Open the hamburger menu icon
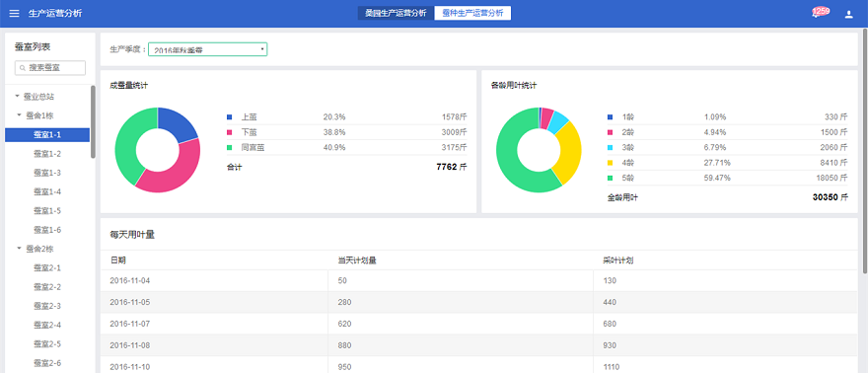The width and height of the screenshot is (868, 373). click(15, 13)
